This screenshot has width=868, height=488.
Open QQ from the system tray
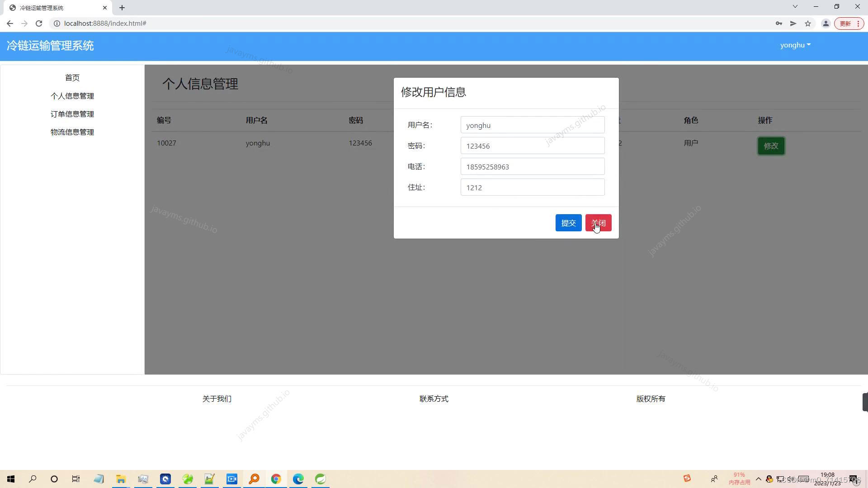tap(769, 479)
